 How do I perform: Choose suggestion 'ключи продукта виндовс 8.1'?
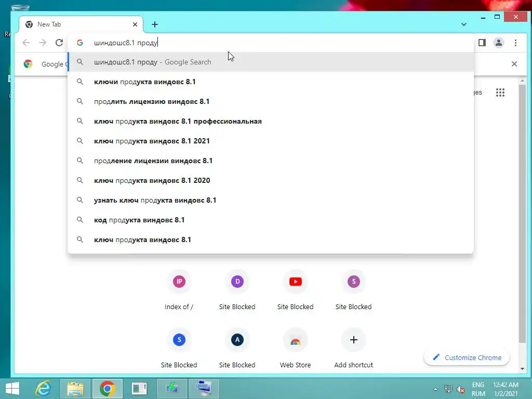coord(271,82)
